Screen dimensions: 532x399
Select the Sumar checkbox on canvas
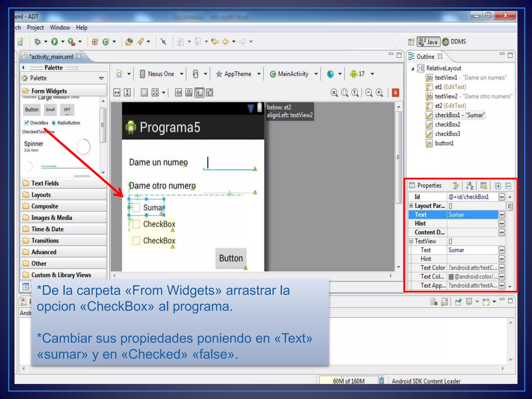[147, 207]
